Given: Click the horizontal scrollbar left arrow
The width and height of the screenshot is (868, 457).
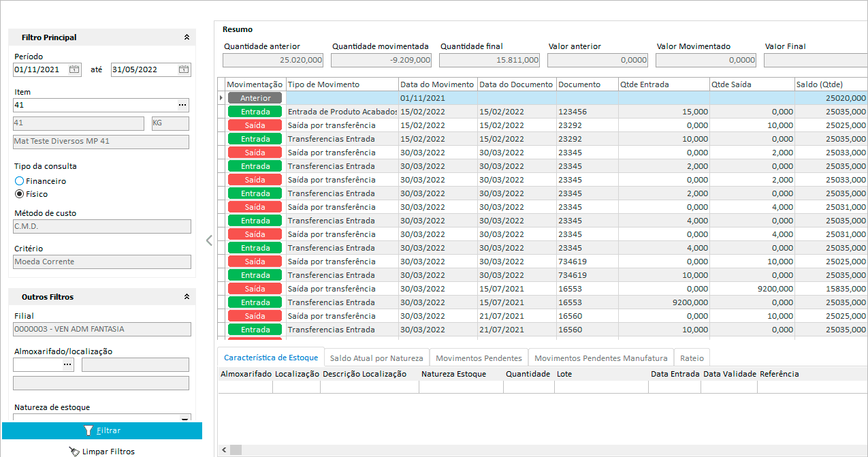Looking at the screenshot, I should (x=223, y=450).
